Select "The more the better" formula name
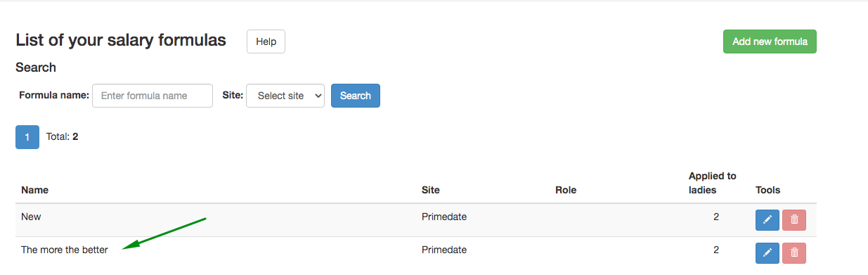The height and width of the screenshot is (275, 868). pos(65,250)
